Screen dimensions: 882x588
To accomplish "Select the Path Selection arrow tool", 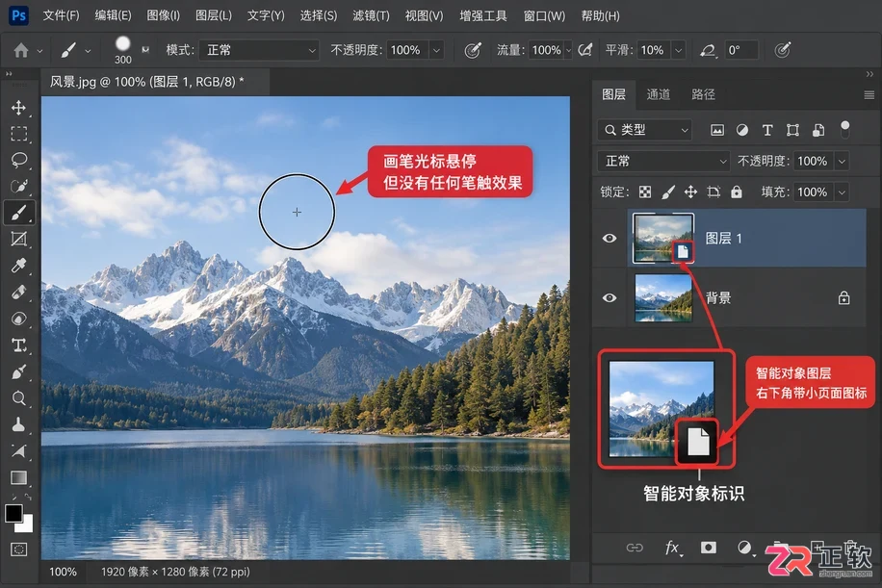I will [18, 450].
